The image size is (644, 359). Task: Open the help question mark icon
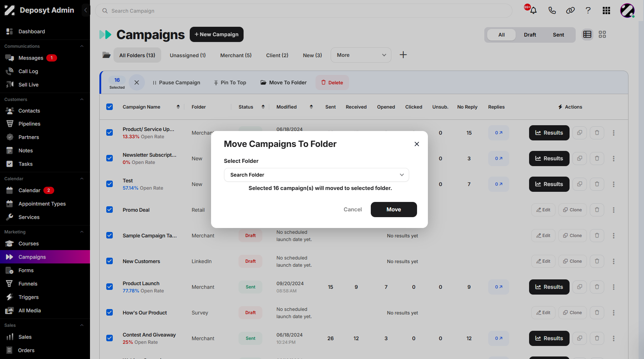(588, 10)
